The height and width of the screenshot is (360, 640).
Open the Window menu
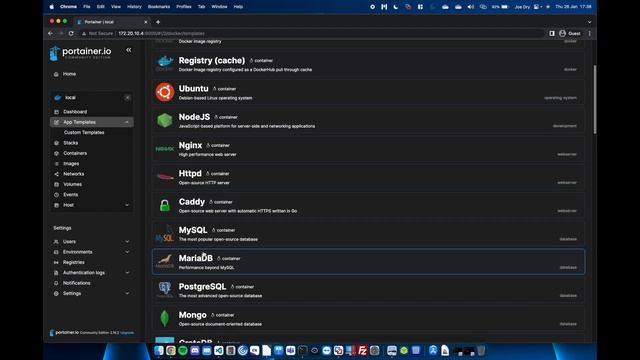[219, 7]
